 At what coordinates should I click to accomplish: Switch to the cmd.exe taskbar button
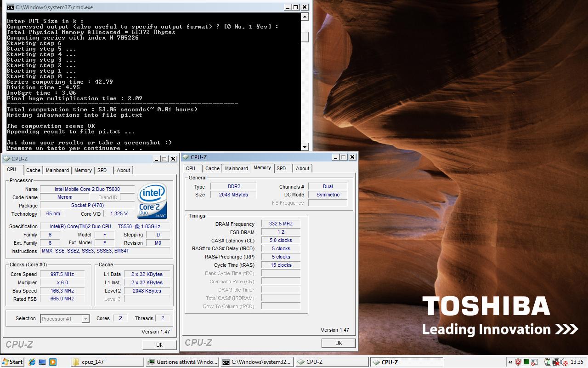(257, 362)
